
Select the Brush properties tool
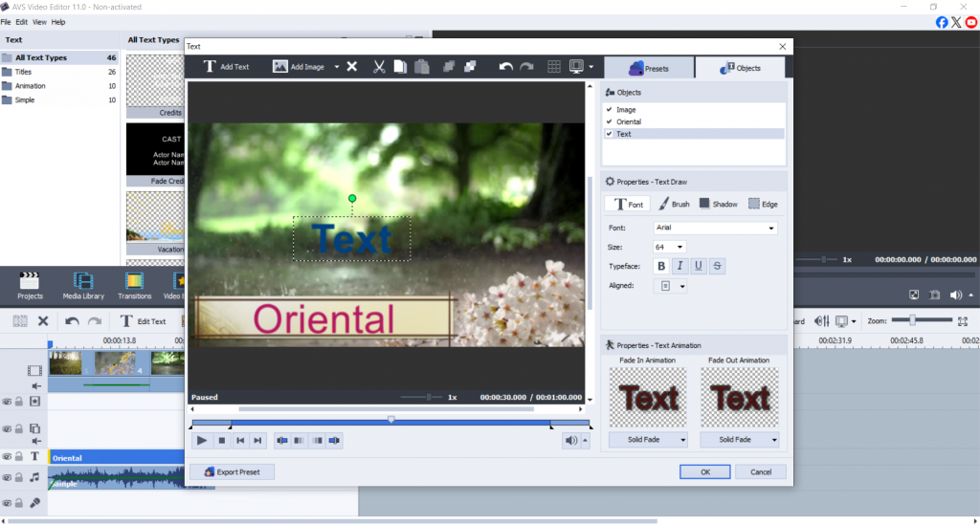point(674,204)
